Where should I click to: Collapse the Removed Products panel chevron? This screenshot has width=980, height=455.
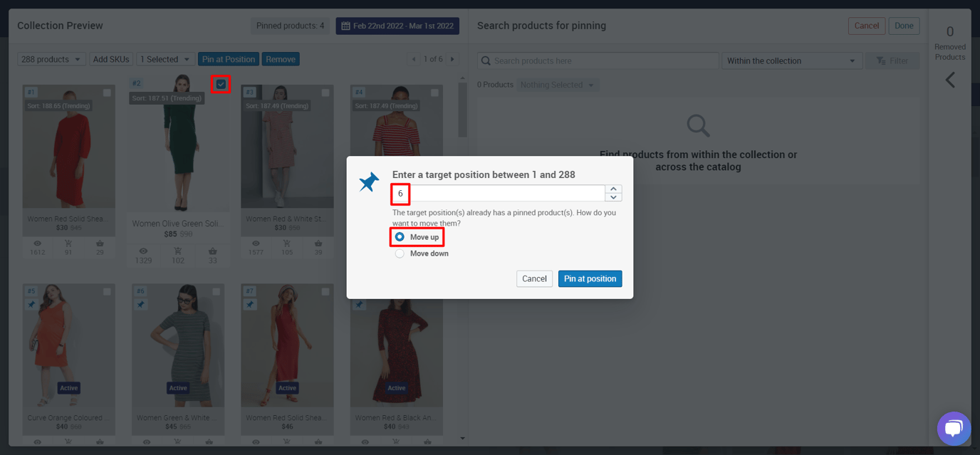[949, 80]
